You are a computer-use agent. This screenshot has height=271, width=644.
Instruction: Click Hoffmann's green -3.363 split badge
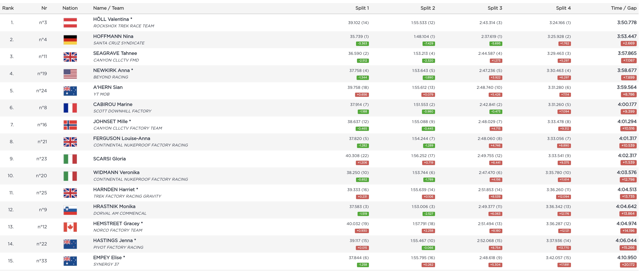pos(362,43)
